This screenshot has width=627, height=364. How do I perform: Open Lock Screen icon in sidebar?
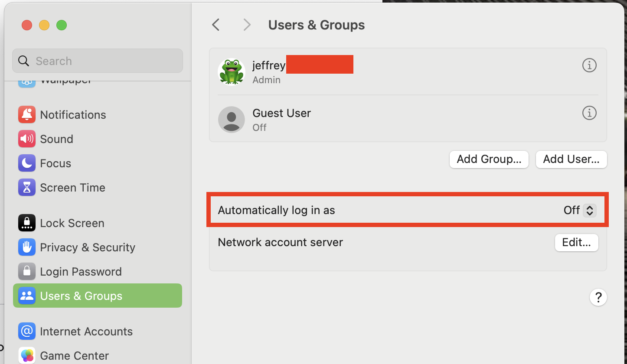[x=27, y=223]
